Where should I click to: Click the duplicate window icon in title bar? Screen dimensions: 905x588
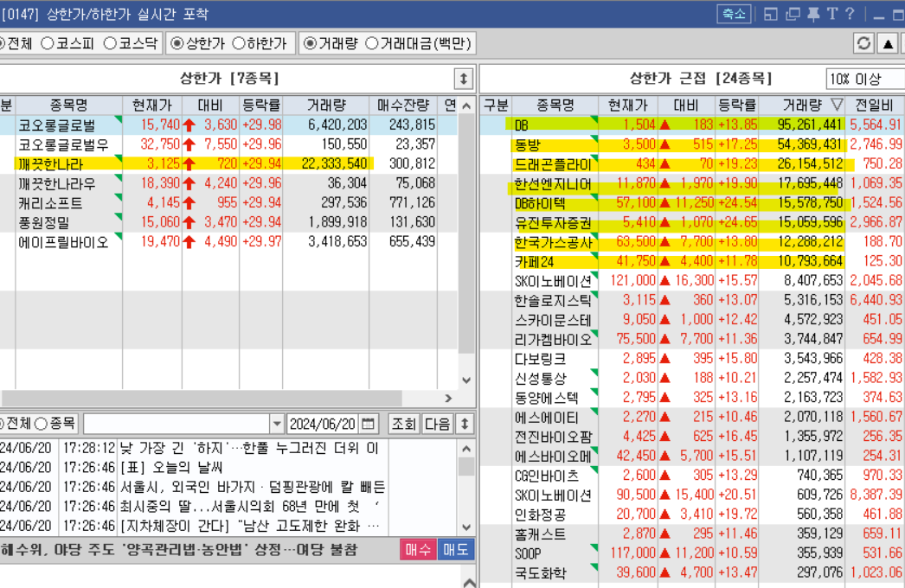(793, 14)
